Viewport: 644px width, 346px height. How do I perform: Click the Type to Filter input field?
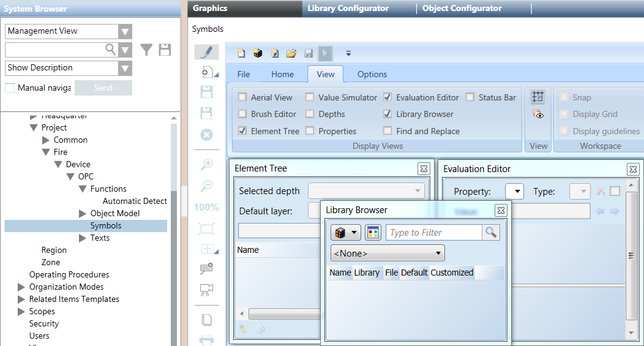coord(433,233)
